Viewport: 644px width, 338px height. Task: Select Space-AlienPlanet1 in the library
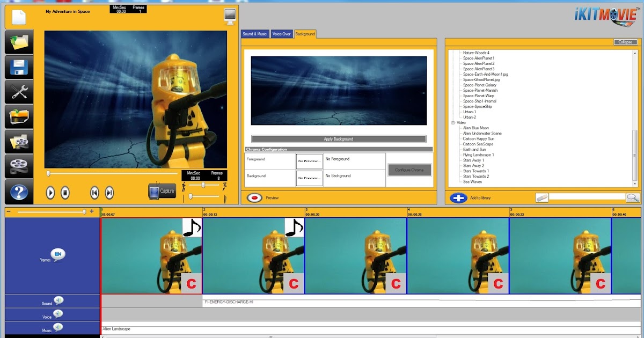[479, 58]
